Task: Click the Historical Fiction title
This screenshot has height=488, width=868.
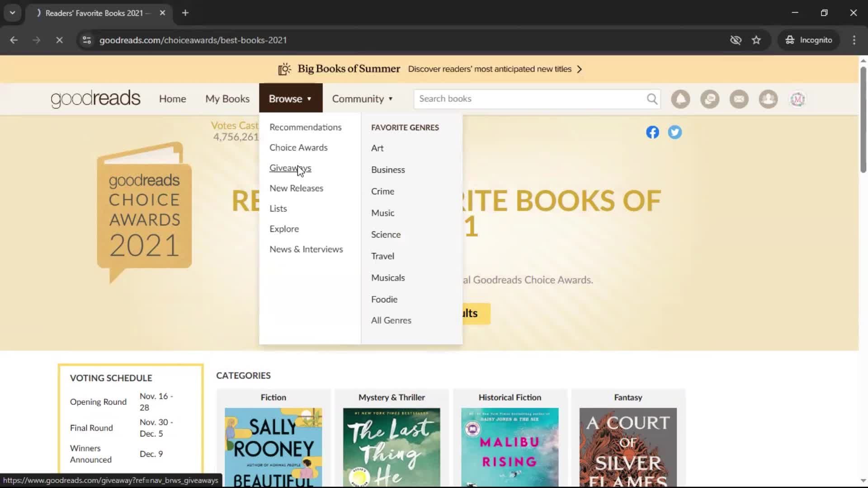Action: (510, 398)
